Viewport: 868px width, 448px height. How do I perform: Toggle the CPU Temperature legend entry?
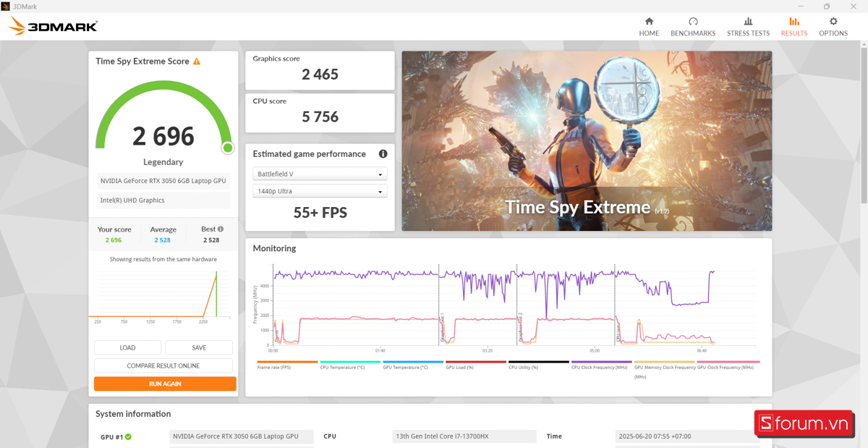click(350, 367)
